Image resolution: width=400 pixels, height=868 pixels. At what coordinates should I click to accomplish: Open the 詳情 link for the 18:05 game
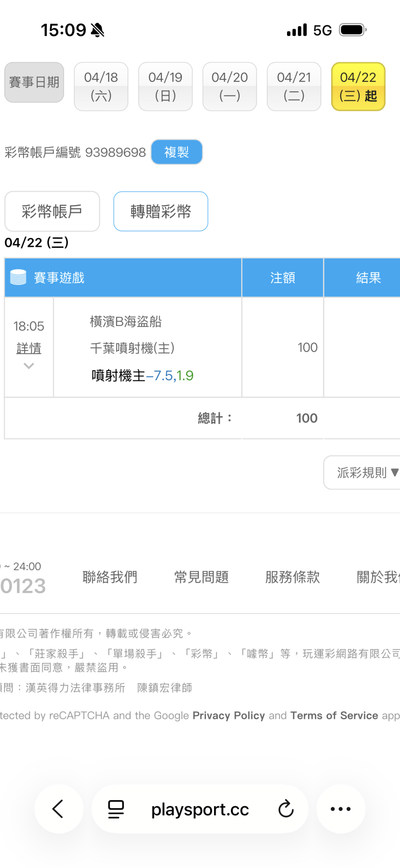29,348
